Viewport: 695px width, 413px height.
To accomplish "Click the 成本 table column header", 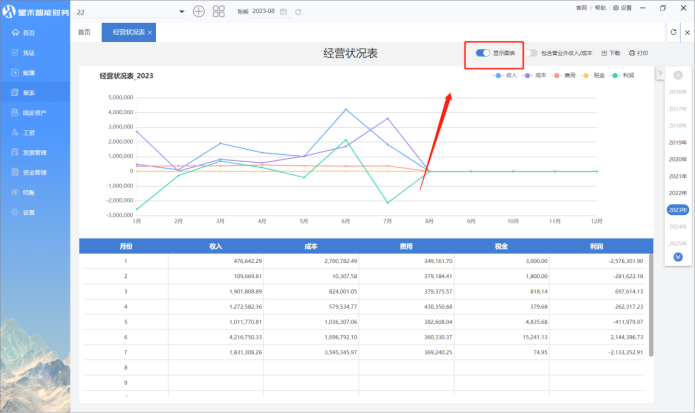I will pos(311,246).
